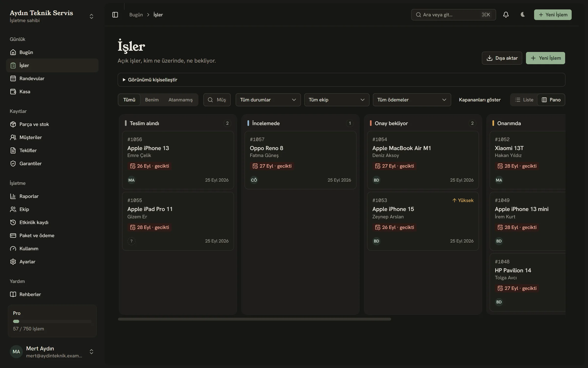Open Rehberler guides page
This screenshot has width=588, height=368.
click(x=52, y=294)
